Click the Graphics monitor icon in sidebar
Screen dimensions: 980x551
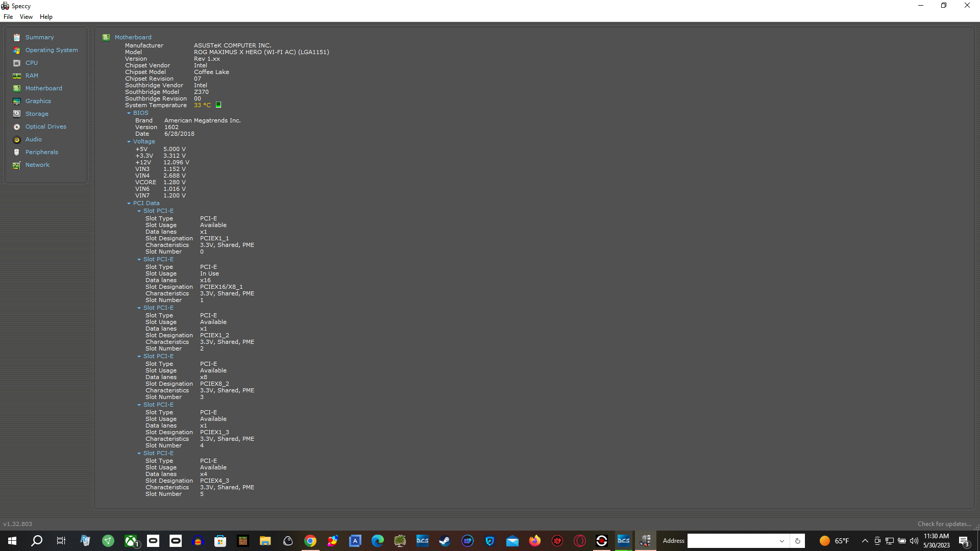[x=17, y=102]
